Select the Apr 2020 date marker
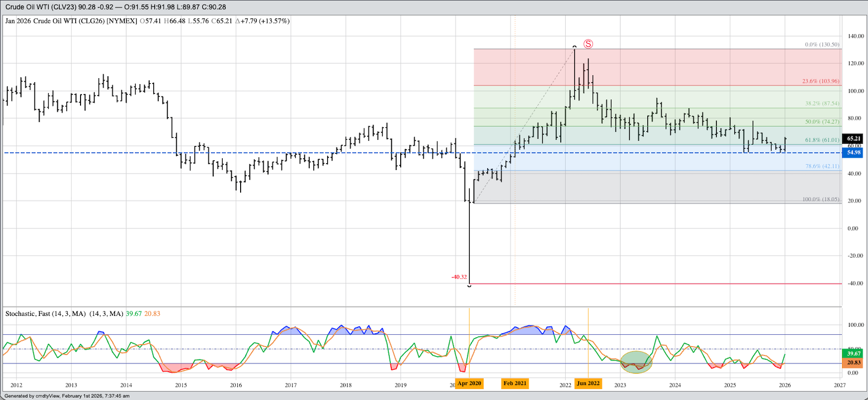Viewport: 868px width, 400px height. [x=469, y=384]
